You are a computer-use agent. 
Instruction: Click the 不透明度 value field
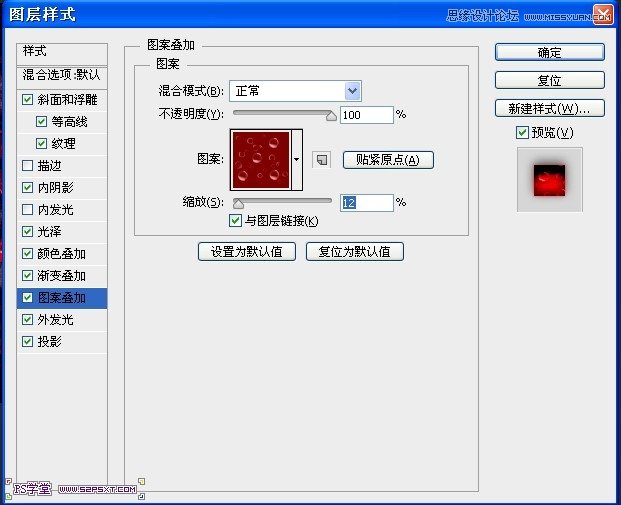[367, 115]
